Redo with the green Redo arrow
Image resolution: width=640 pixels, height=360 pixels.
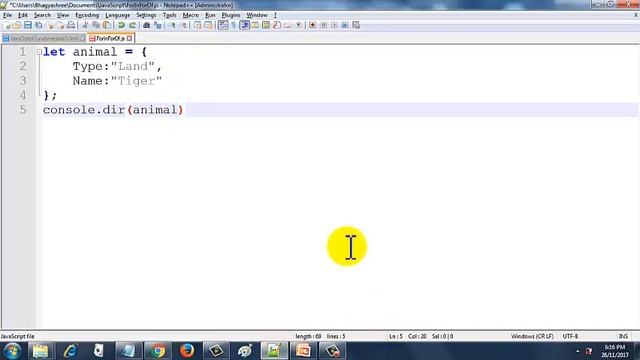[132, 25]
